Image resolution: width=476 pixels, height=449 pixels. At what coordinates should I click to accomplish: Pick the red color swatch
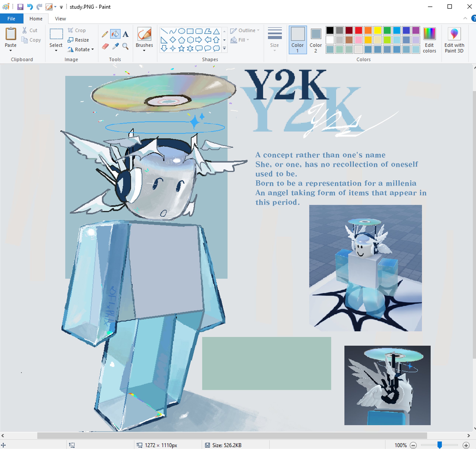[x=359, y=30]
